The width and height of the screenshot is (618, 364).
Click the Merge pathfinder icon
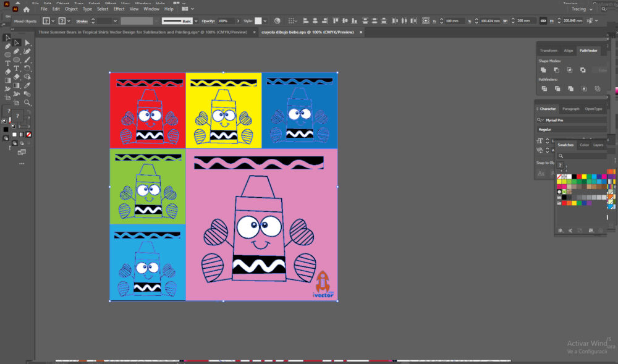(570, 88)
